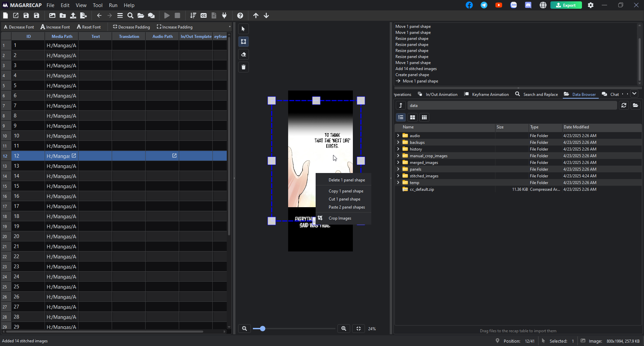The image size is (644, 346).
Task: Click the refresh data browser button
Action: pyautogui.click(x=624, y=105)
